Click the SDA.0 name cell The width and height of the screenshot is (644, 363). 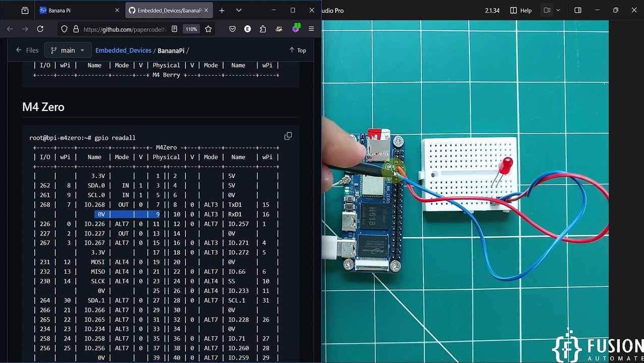96,186
